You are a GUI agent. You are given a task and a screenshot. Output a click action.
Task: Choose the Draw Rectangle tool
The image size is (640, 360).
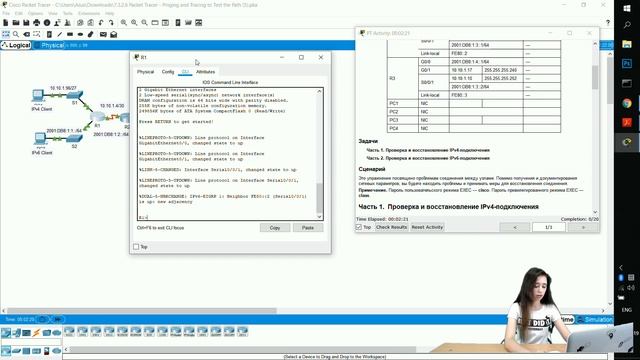70,34
